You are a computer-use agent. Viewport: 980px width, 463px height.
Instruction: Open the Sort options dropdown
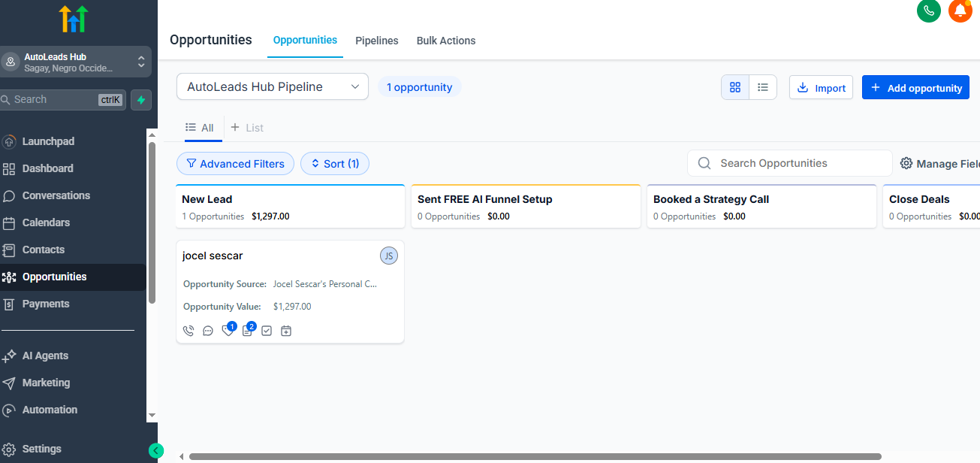(x=334, y=163)
